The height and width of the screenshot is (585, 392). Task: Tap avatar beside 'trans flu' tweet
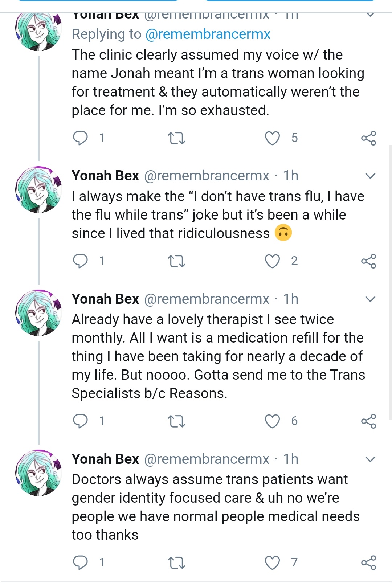[38, 189]
